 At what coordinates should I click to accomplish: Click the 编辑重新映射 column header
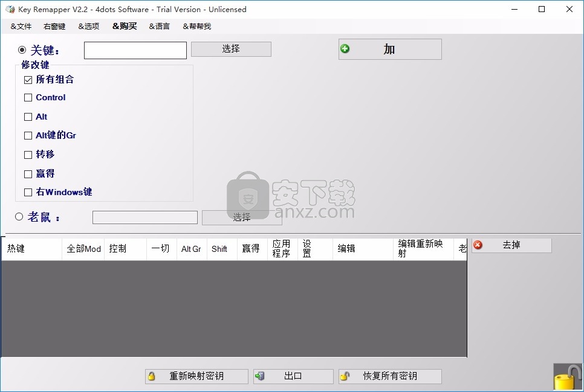(x=423, y=249)
